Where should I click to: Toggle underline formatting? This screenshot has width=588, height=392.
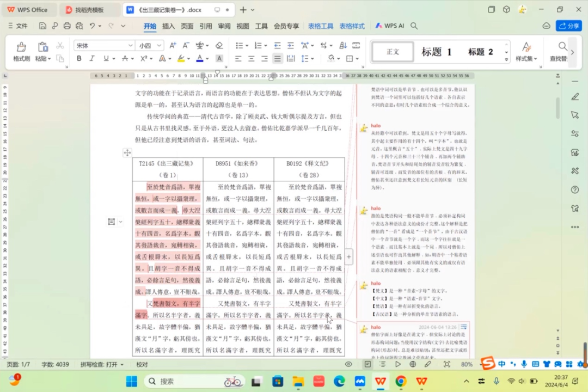[106, 58]
